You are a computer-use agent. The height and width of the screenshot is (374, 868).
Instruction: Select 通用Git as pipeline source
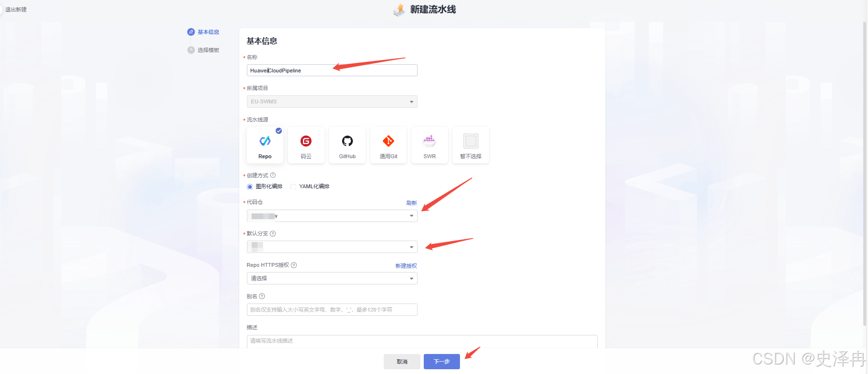click(388, 145)
